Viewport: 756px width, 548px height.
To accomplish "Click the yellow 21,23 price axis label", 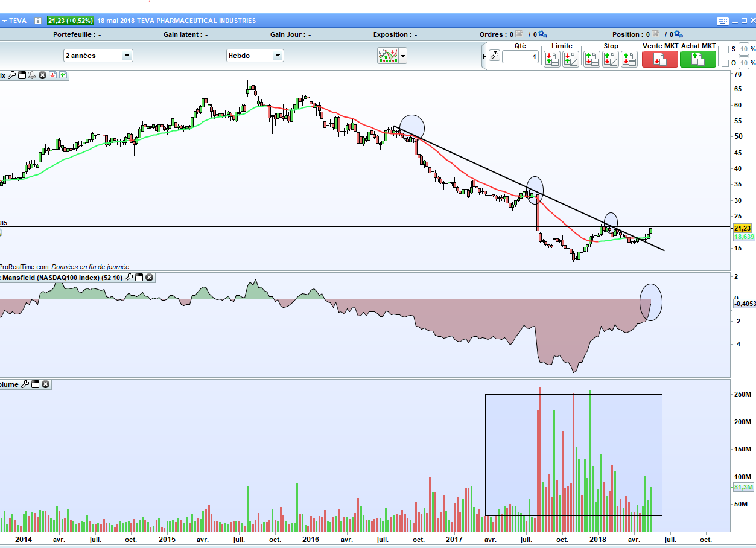I will 743,228.
